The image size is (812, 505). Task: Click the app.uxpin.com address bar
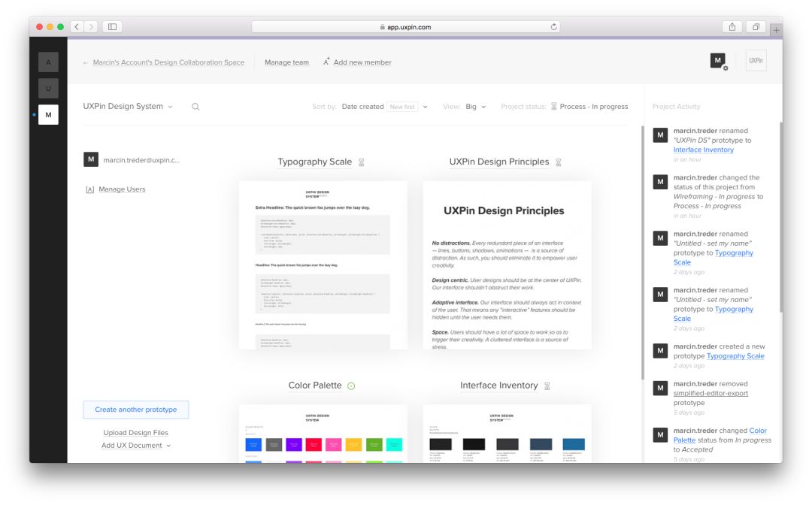[x=405, y=27]
